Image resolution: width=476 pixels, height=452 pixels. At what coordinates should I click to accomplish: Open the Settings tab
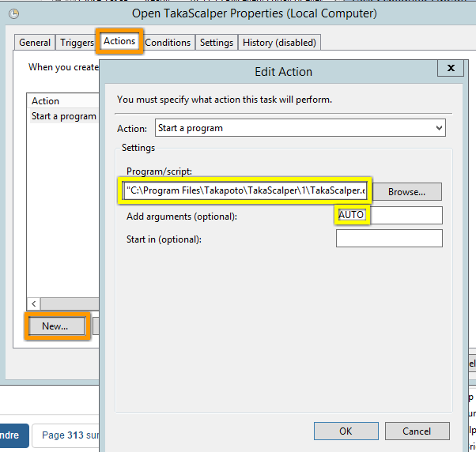point(216,43)
